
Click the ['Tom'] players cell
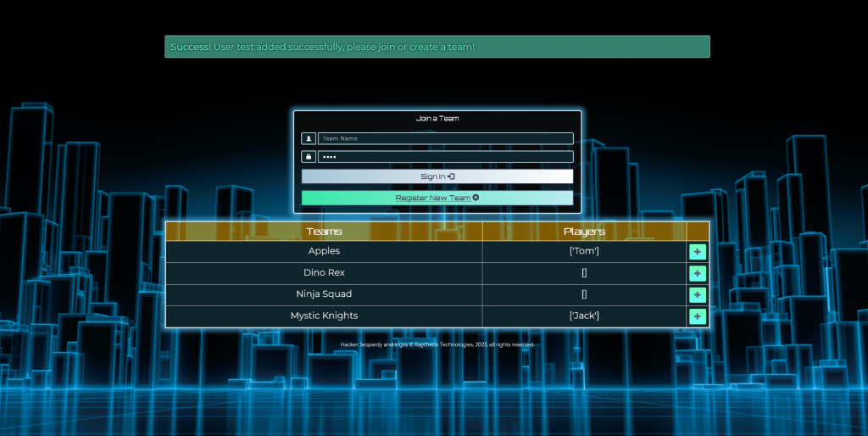pos(584,251)
